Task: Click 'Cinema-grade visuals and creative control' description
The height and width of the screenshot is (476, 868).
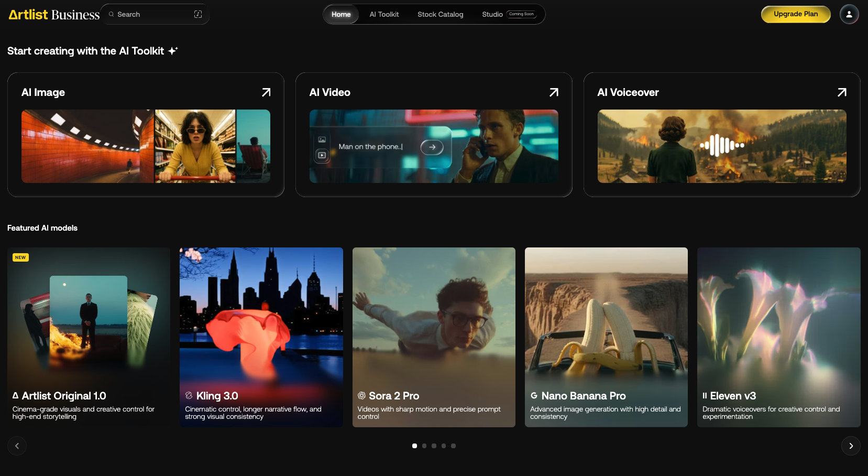Action: (x=84, y=413)
